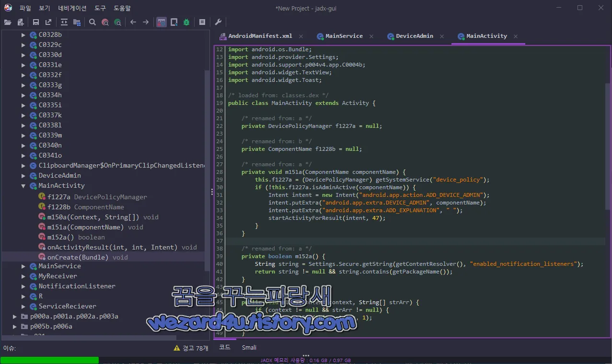The width and height of the screenshot is (612, 364).
Task: Open the 도구 menu
Action: 100,8
